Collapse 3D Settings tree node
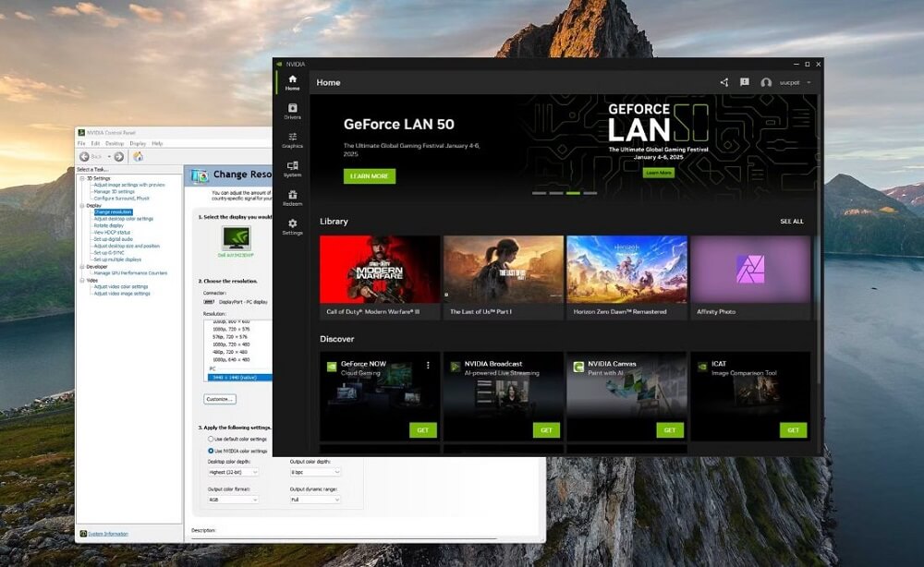Viewport: 924px width, 567px height. (x=82, y=178)
